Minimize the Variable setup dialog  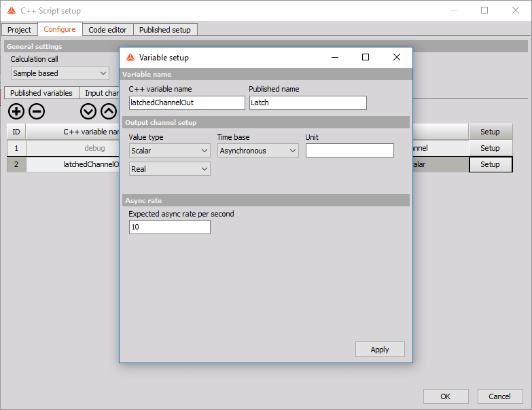coord(335,57)
